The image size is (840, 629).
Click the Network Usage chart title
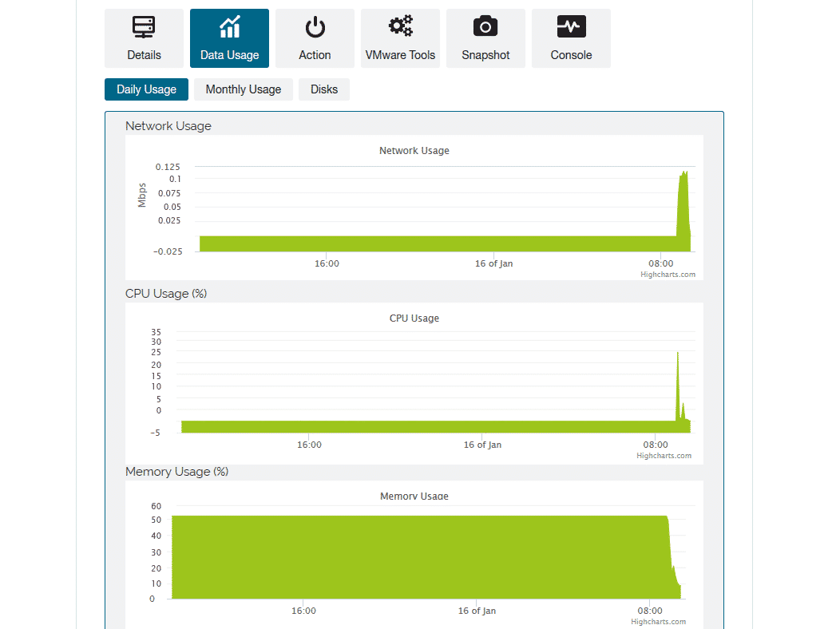coord(414,151)
